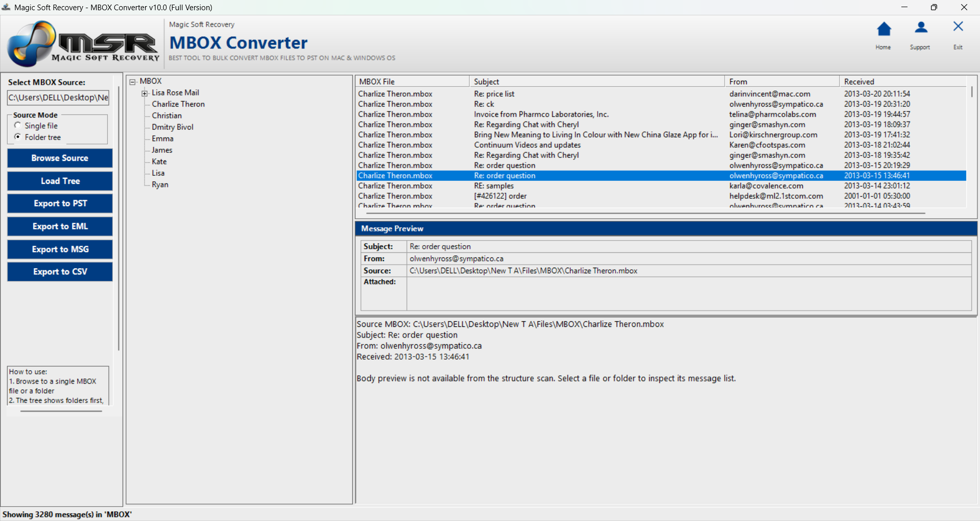
Task: Click the Load Tree button
Action: 60,181
